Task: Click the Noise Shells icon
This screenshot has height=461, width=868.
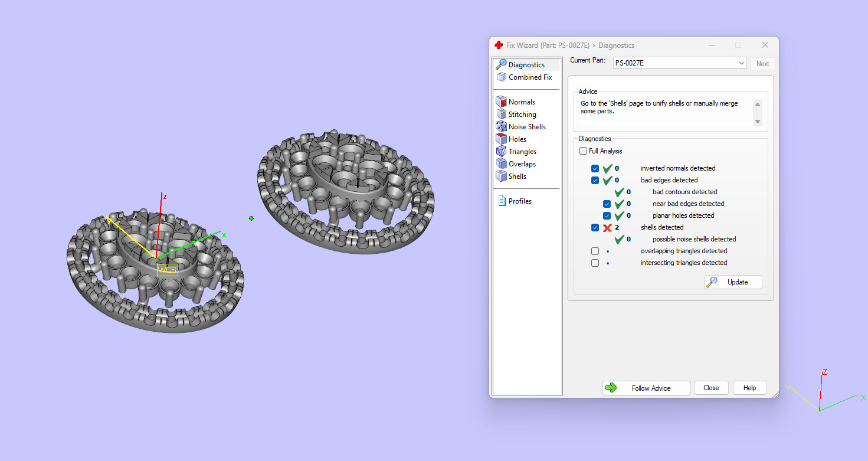Action: 502,126
